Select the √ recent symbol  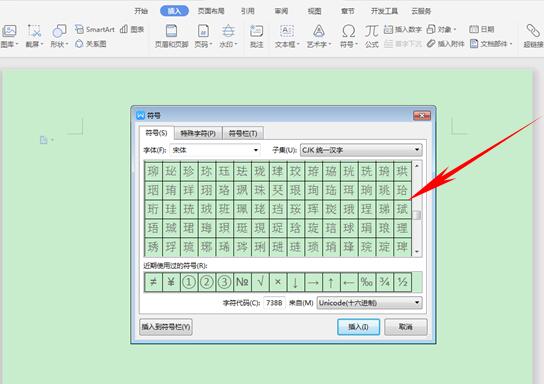coord(260,282)
